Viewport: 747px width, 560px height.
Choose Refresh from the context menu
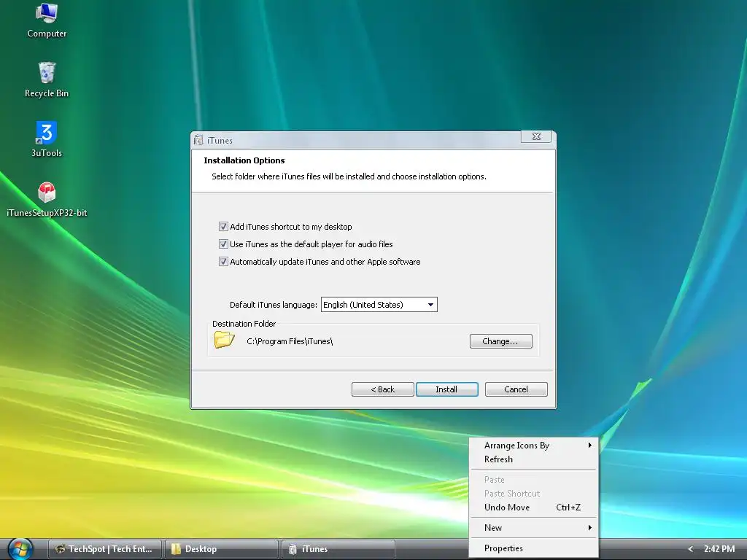[x=534, y=459]
